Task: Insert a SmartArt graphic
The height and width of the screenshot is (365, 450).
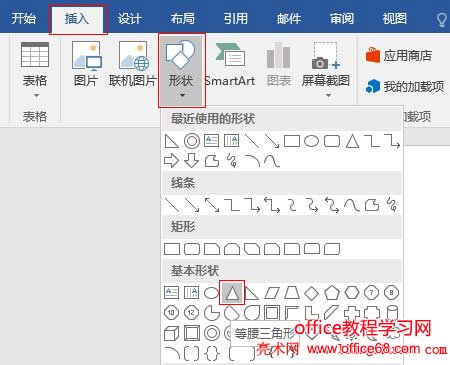Action: click(x=230, y=64)
